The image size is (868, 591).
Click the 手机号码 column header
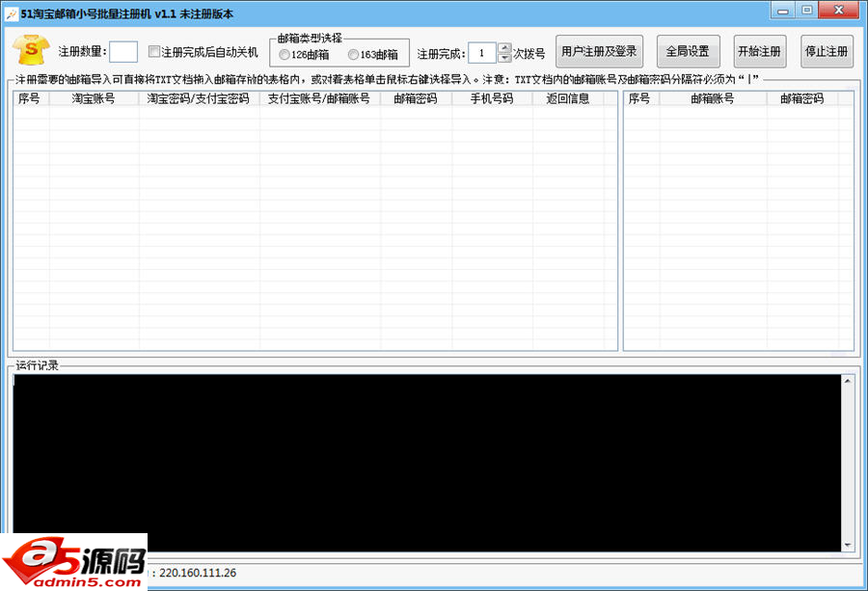[492, 98]
